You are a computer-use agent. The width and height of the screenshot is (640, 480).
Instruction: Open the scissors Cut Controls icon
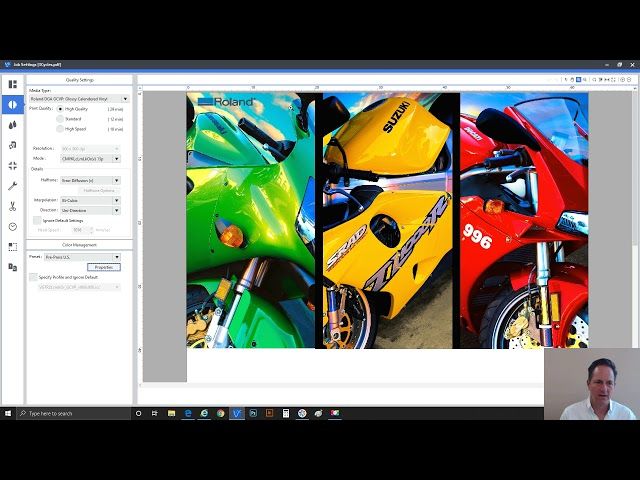click(12, 206)
